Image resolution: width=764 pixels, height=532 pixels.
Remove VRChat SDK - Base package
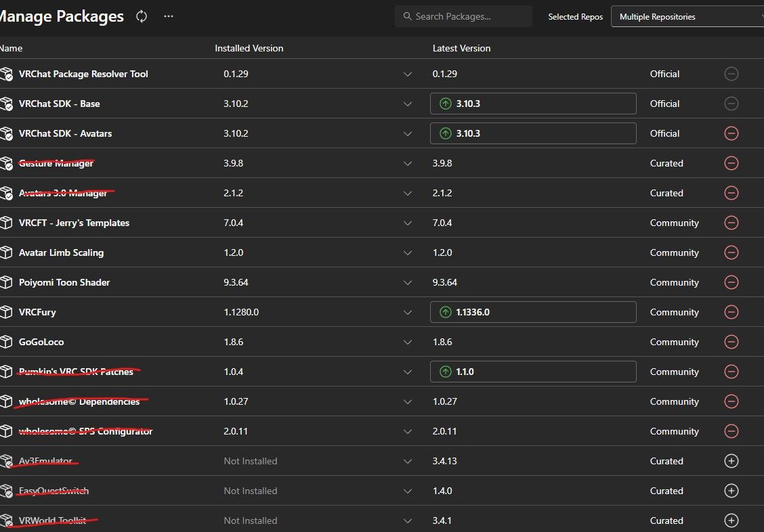coord(731,104)
